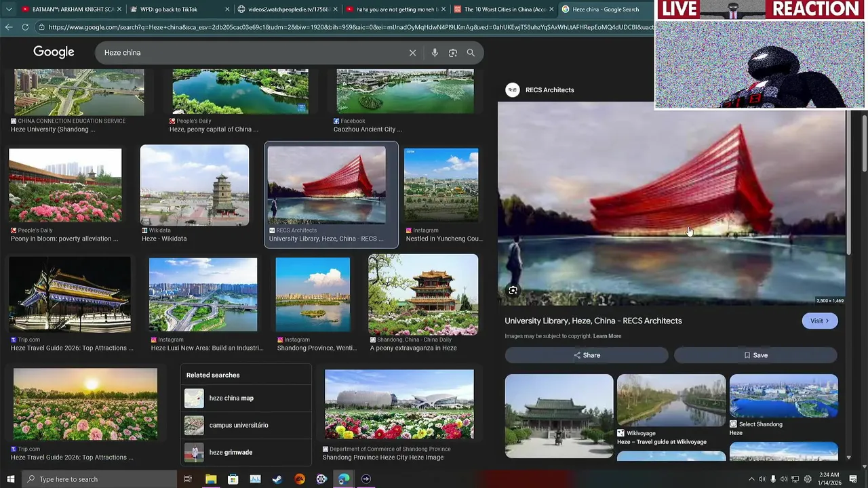Start voice search with the microphone icon

[435, 53]
